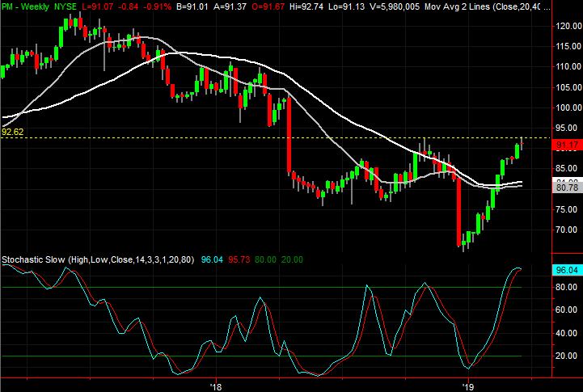The height and width of the screenshot is (392, 583).
Task: Select the 120.00 price axis label
Action: click(x=566, y=26)
